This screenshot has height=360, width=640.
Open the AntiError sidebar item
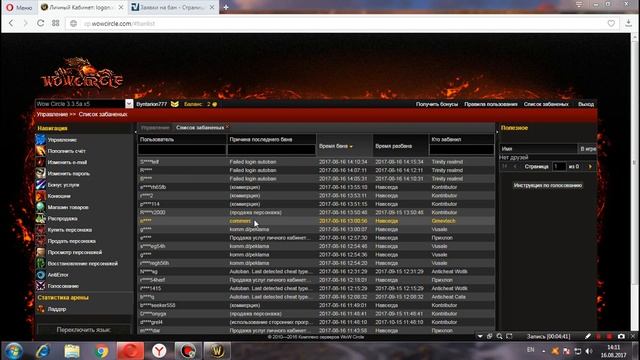[58, 275]
